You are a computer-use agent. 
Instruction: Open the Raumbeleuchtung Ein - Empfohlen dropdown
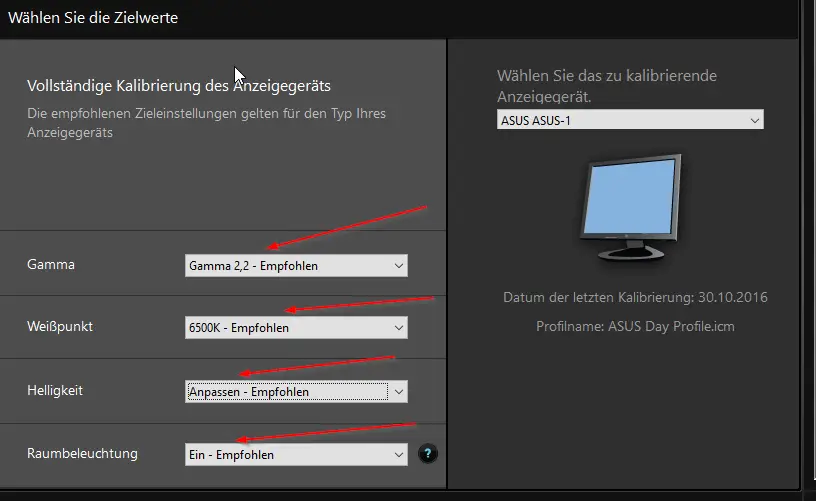[296, 454]
